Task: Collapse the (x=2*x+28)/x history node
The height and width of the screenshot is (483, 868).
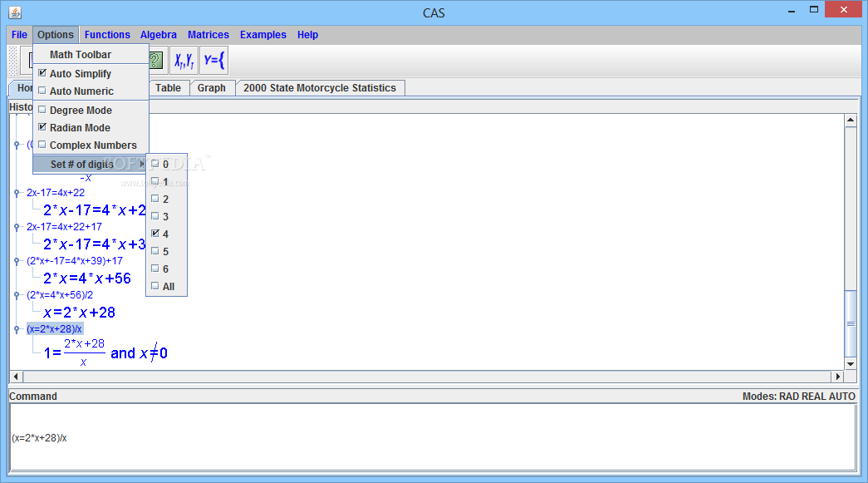Action: [x=16, y=328]
